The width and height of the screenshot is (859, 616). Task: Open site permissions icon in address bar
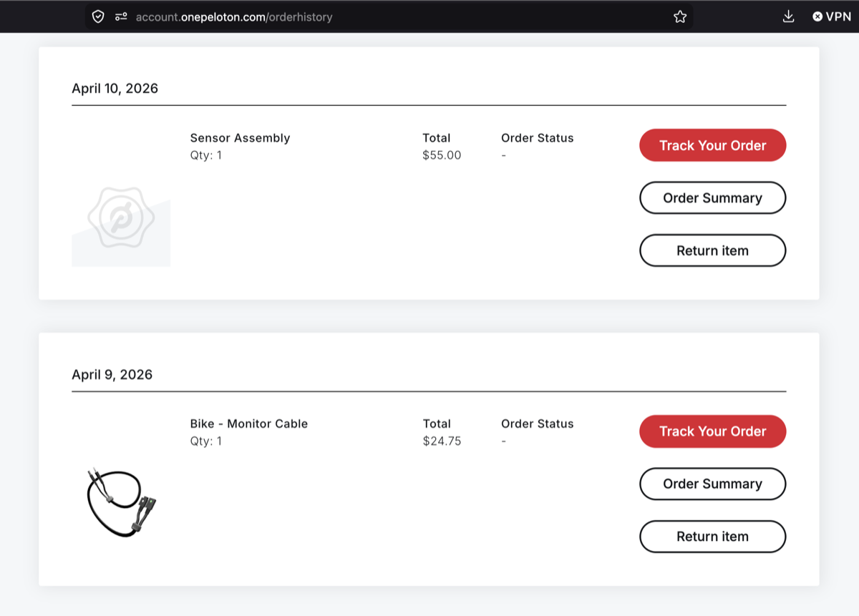[121, 16]
